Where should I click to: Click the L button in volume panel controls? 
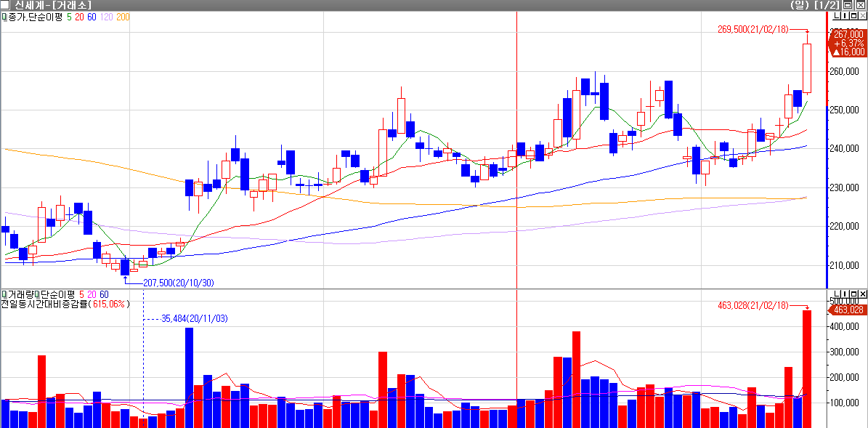836,294
